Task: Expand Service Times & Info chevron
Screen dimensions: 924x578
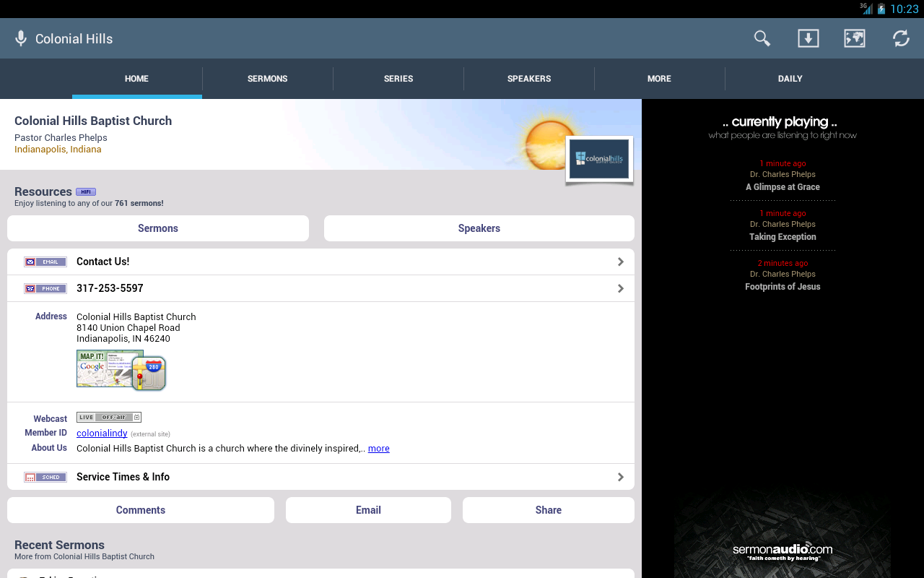Action: tap(621, 477)
